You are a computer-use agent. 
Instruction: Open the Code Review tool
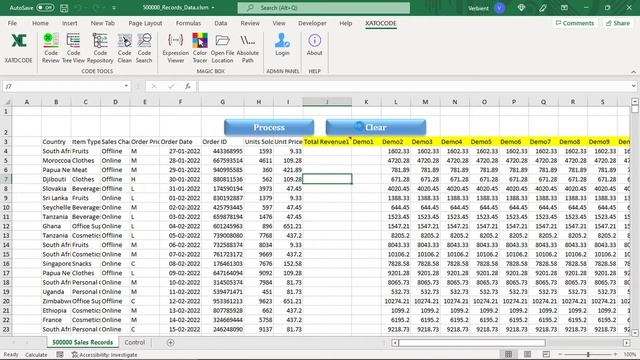(x=51, y=48)
